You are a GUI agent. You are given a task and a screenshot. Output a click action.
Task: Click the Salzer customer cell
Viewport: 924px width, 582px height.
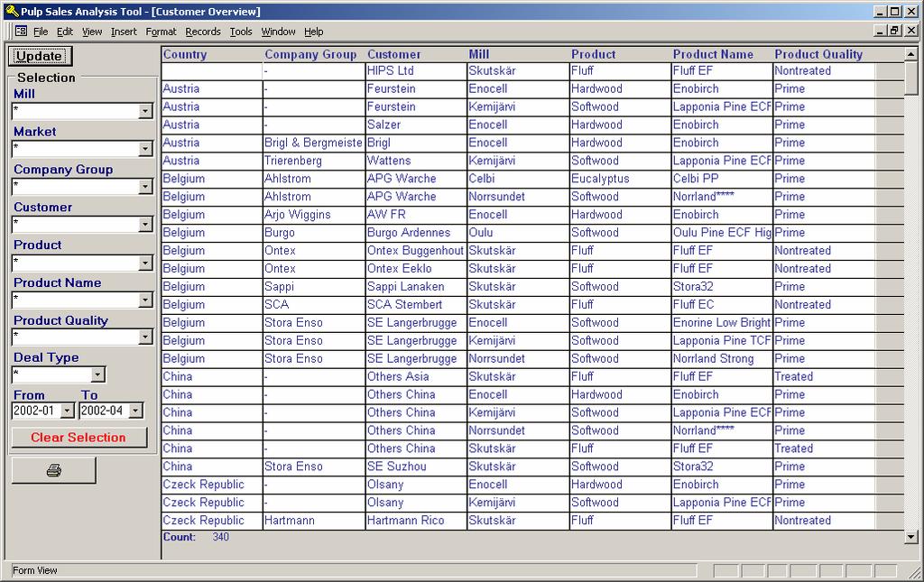(x=415, y=125)
